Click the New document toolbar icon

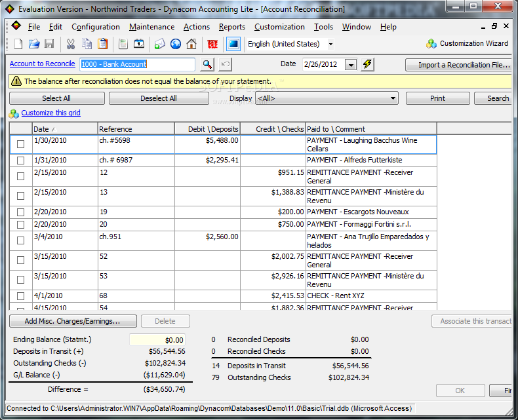18,44
